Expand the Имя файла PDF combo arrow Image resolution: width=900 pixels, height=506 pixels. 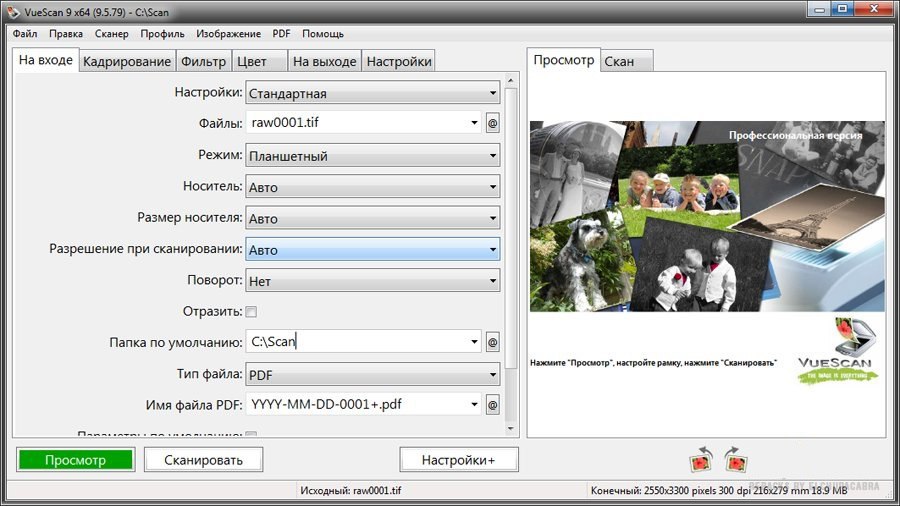point(474,404)
